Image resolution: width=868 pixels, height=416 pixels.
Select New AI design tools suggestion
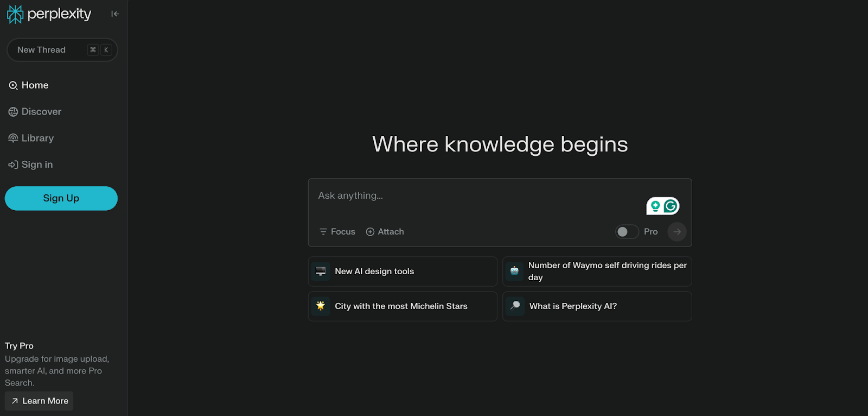403,272
